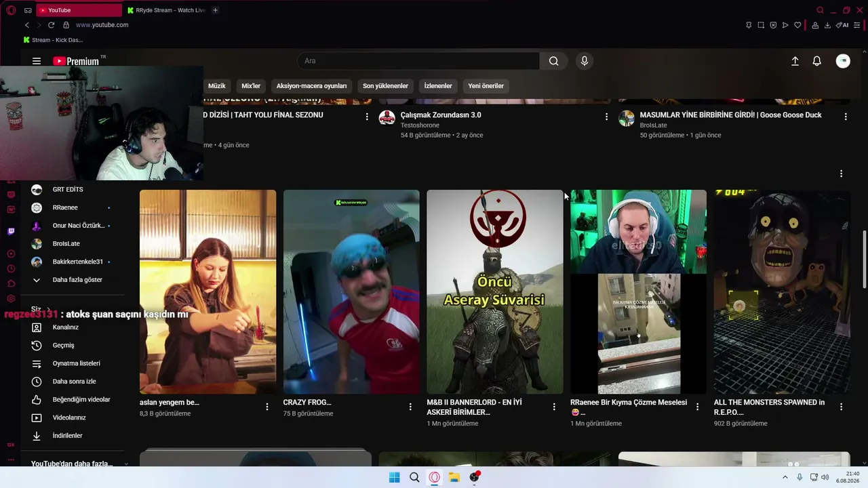Open the browser search tabs magnifier
The width and height of the screenshot is (868, 488).
point(820,10)
